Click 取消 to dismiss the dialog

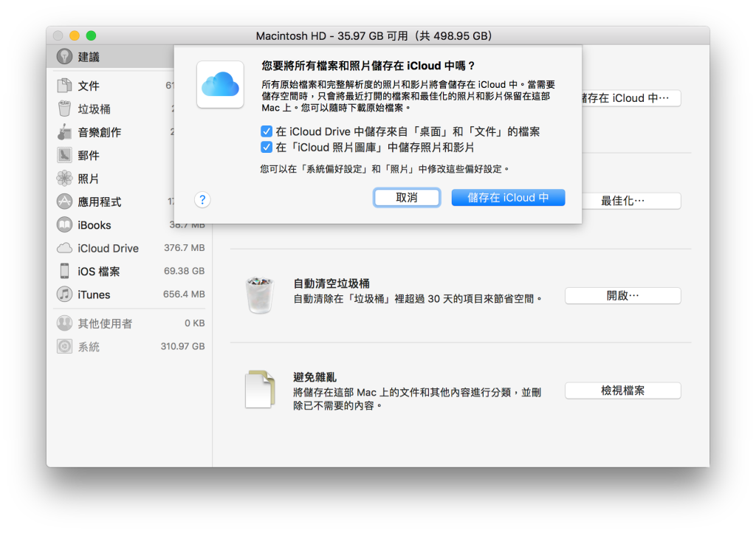(x=407, y=198)
